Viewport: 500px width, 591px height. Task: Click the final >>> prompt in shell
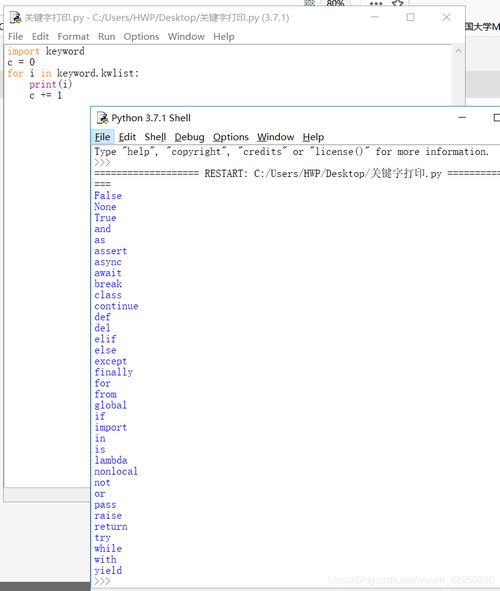point(102,581)
